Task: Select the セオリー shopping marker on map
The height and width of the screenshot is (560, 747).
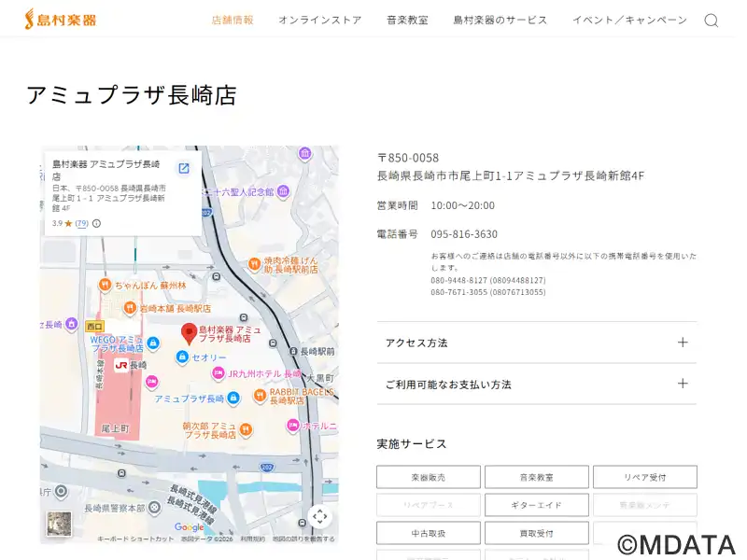Action: [x=182, y=357]
